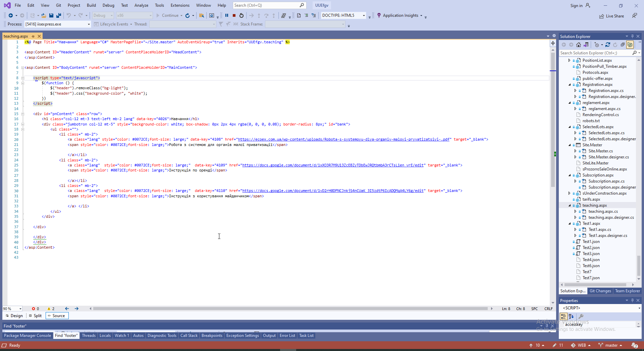Switch to the Git Changes tab
The width and height of the screenshot is (644, 351).
[600, 291]
